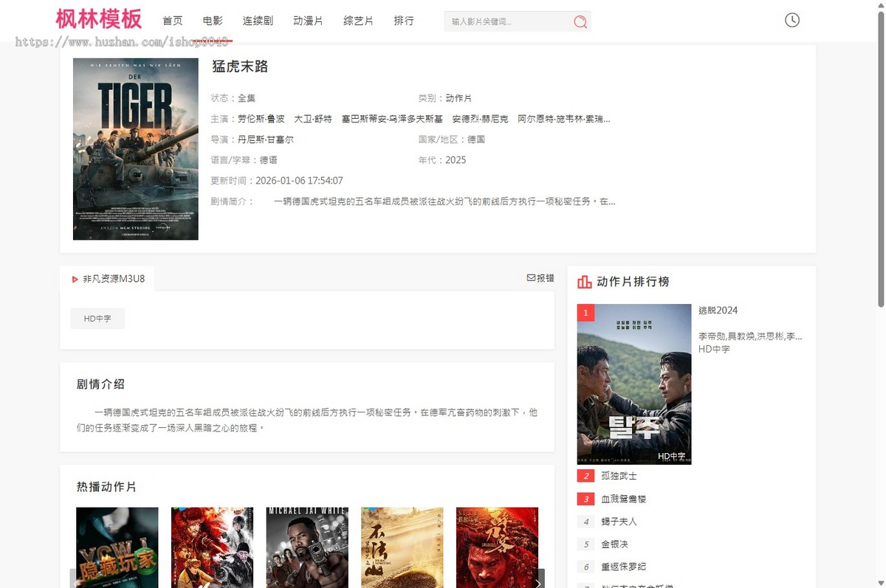Image resolution: width=886 pixels, height=588 pixels.
Task: Click the 隐藏玩家 poster thumbnail
Action: coord(117,547)
